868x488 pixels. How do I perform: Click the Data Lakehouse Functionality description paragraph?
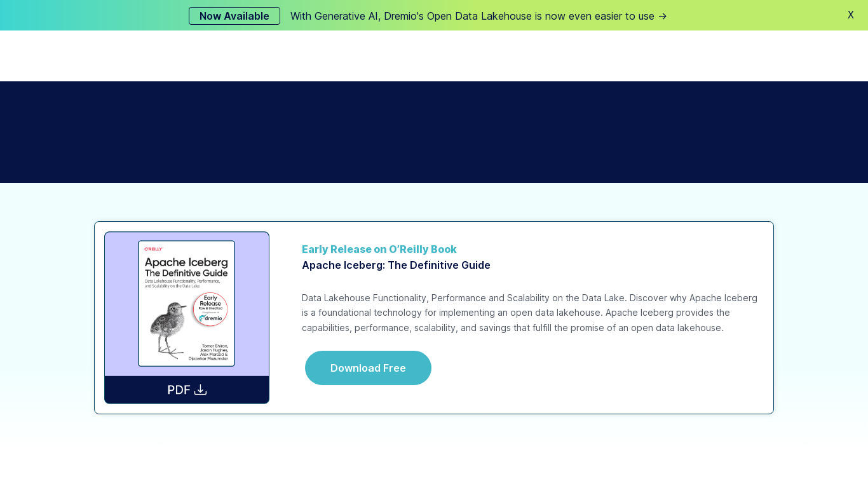click(x=529, y=313)
